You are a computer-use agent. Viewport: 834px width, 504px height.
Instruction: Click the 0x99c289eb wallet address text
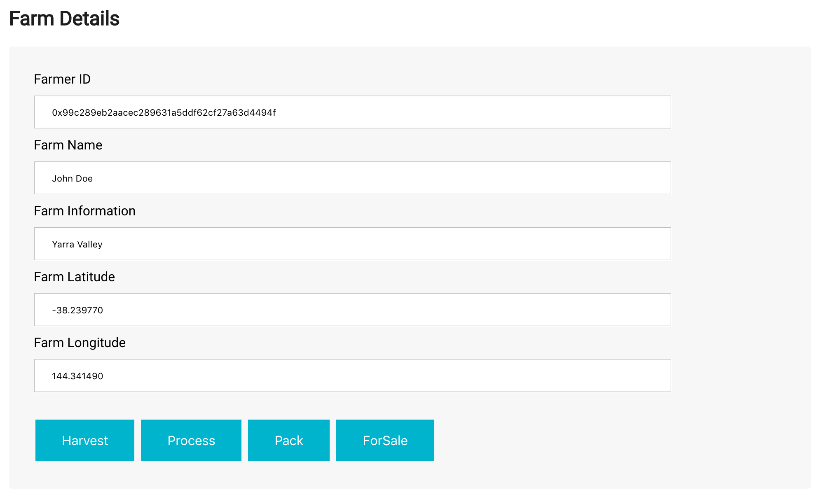(x=164, y=112)
